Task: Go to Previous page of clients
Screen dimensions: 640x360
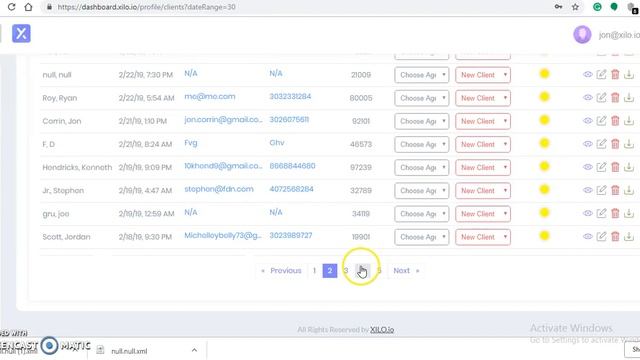Action: 281,271
